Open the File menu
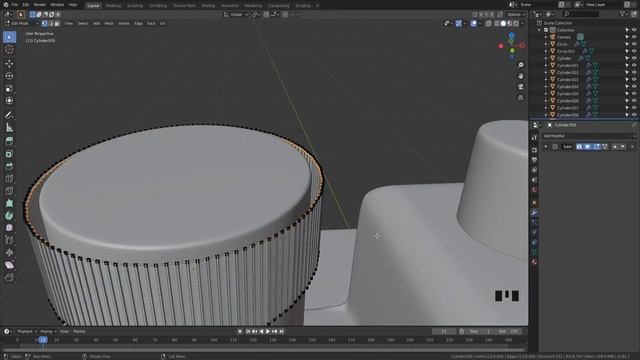Viewport: 640px width, 360px height. pyautogui.click(x=15, y=5)
